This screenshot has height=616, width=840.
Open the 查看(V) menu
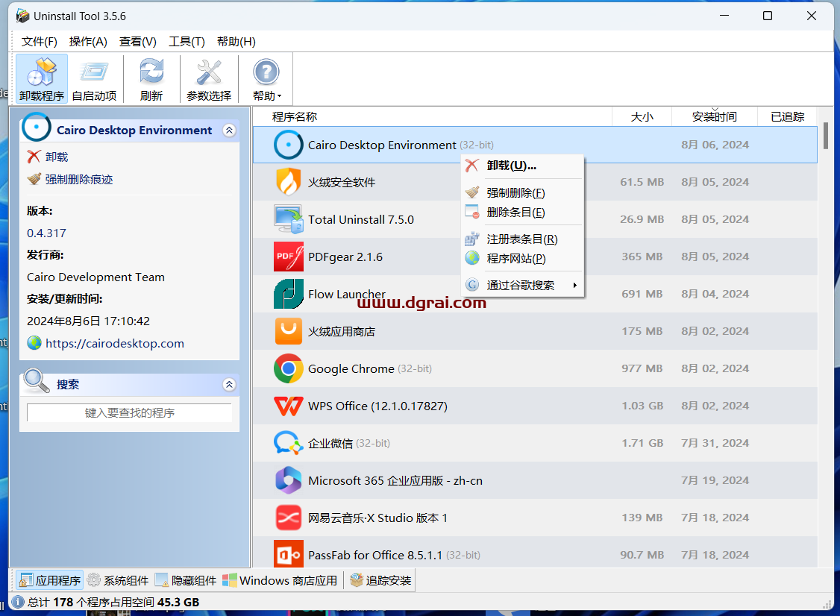tap(138, 41)
